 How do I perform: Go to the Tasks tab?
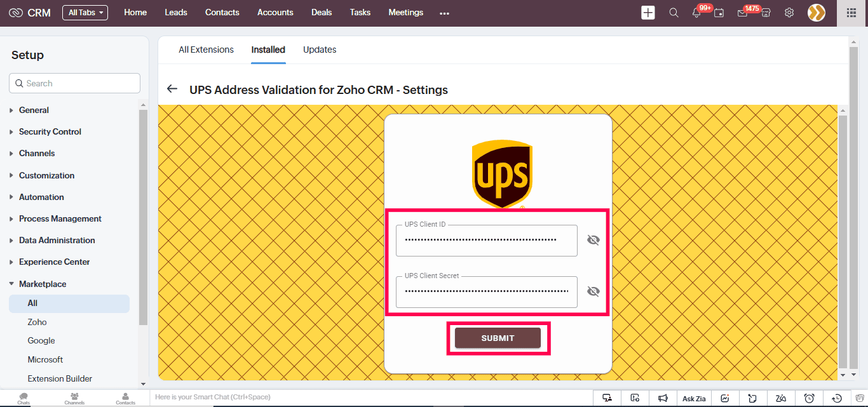[x=360, y=13]
